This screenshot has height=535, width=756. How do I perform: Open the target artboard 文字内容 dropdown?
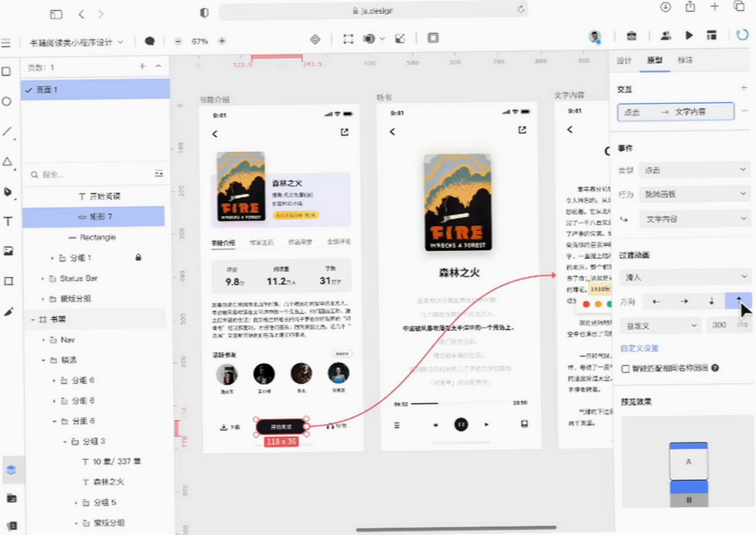click(x=694, y=219)
